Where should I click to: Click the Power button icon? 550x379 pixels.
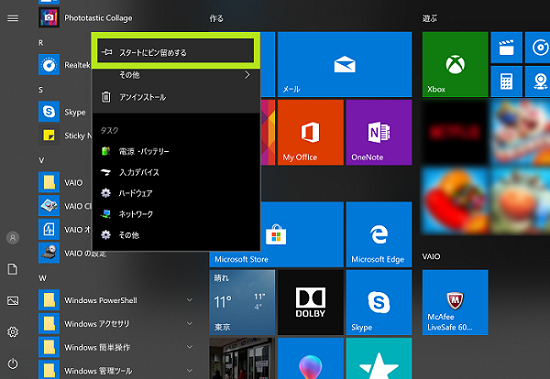[13, 364]
